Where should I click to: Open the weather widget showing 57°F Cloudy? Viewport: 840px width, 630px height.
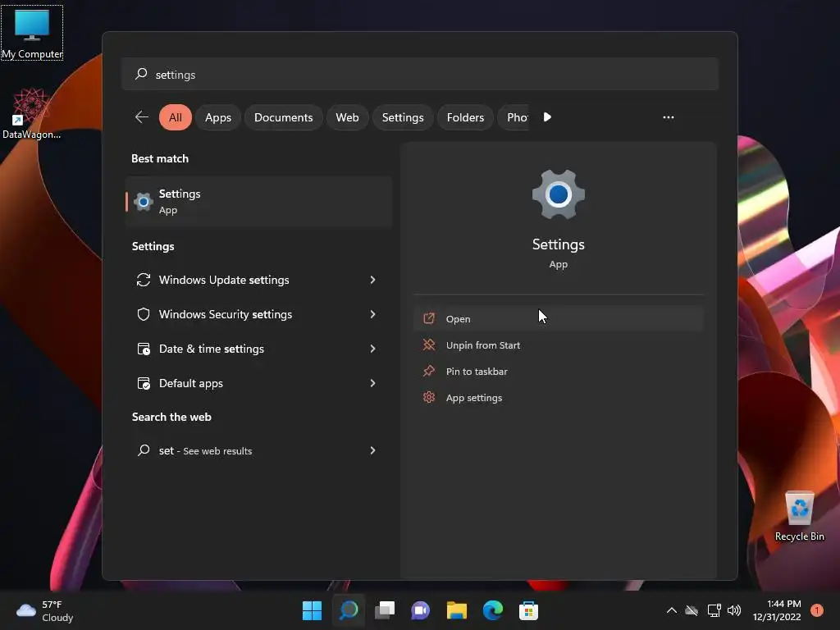tap(44, 610)
